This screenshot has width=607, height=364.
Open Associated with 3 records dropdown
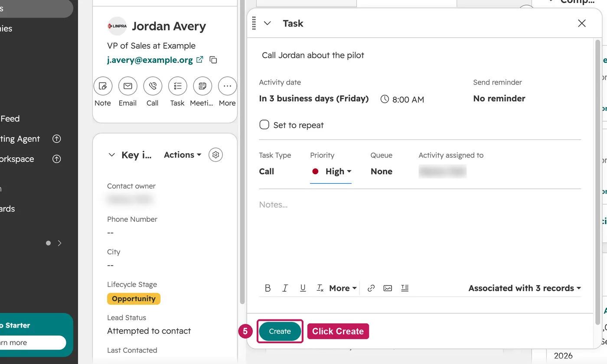pos(525,288)
